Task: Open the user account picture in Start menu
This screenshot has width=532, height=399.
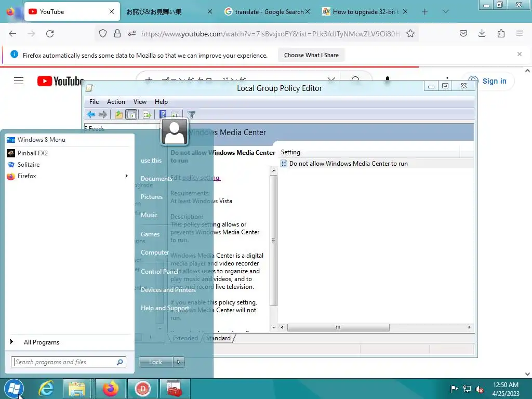Action: coord(175,131)
